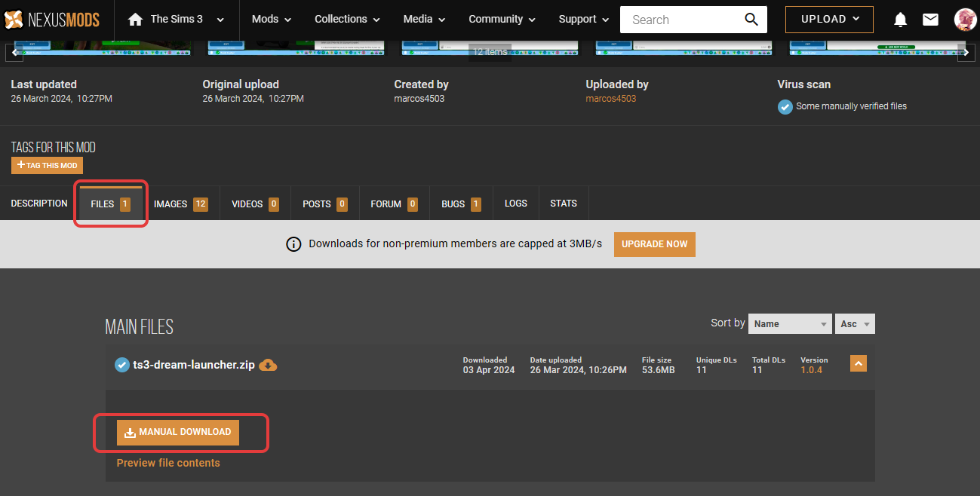Switch to the Forum tab
The image size is (980, 496).
pyautogui.click(x=394, y=204)
